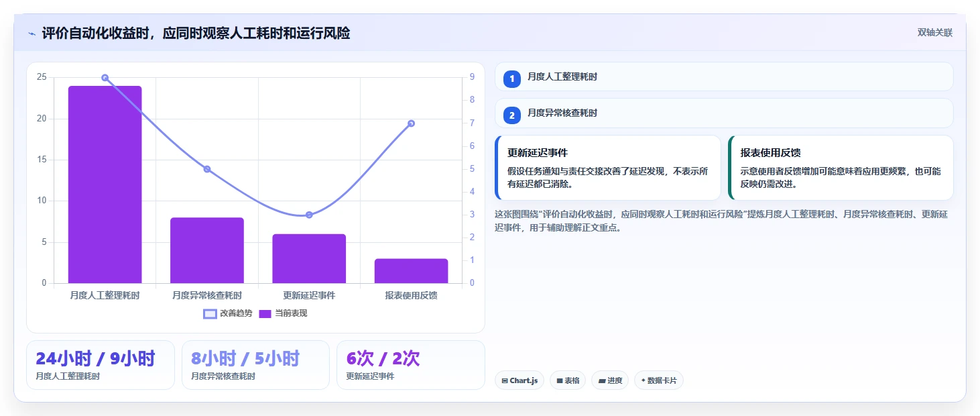Click the 报表使用反馈 bar in chart
Image resolution: width=980 pixels, height=416 pixels.
coord(411,271)
